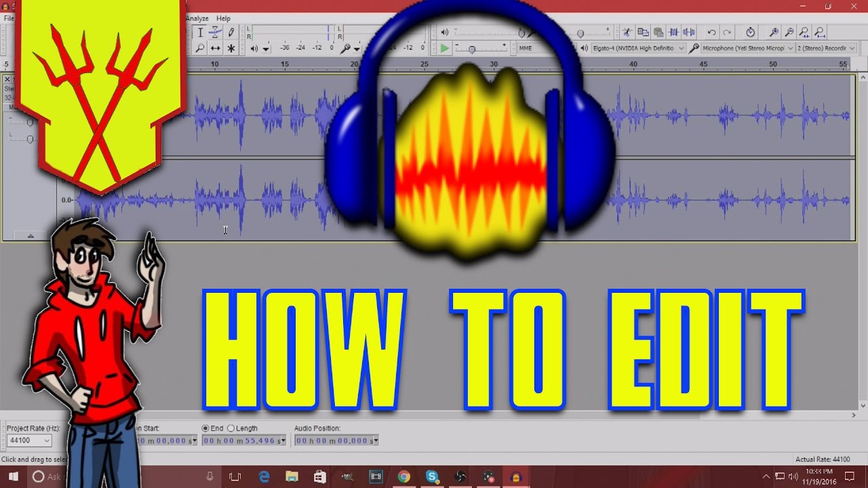
Task: Open Microsoft Edge from the taskbar
Action: click(262, 476)
